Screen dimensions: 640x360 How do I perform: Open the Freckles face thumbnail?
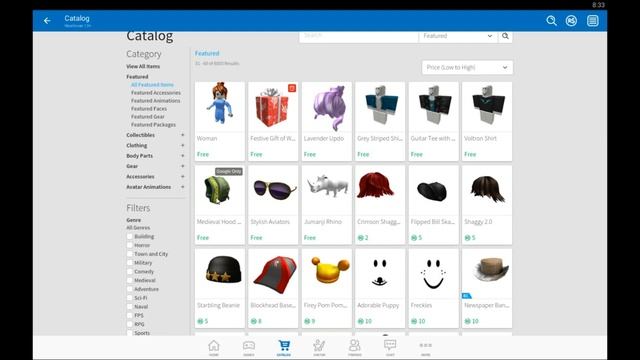point(433,274)
